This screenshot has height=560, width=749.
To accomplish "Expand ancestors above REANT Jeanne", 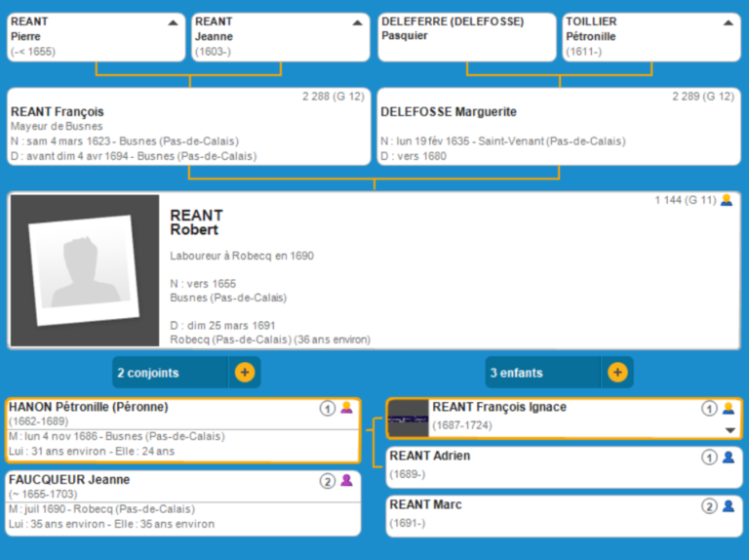I will [x=357, y=21].
